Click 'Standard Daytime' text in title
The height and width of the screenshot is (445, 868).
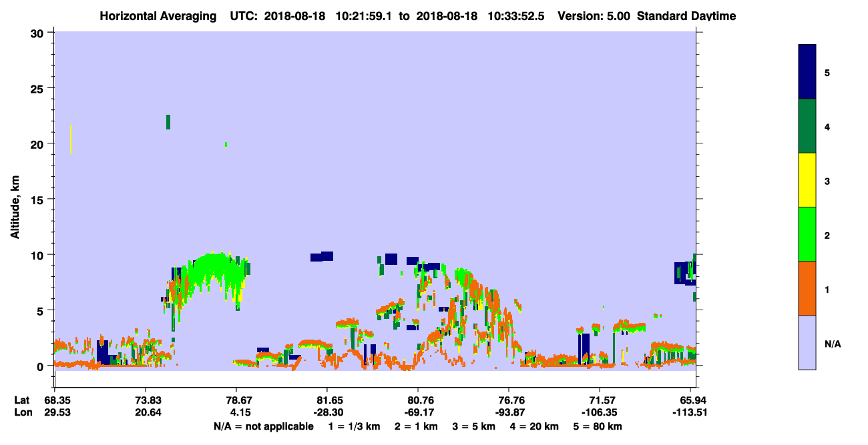(686, 15)
